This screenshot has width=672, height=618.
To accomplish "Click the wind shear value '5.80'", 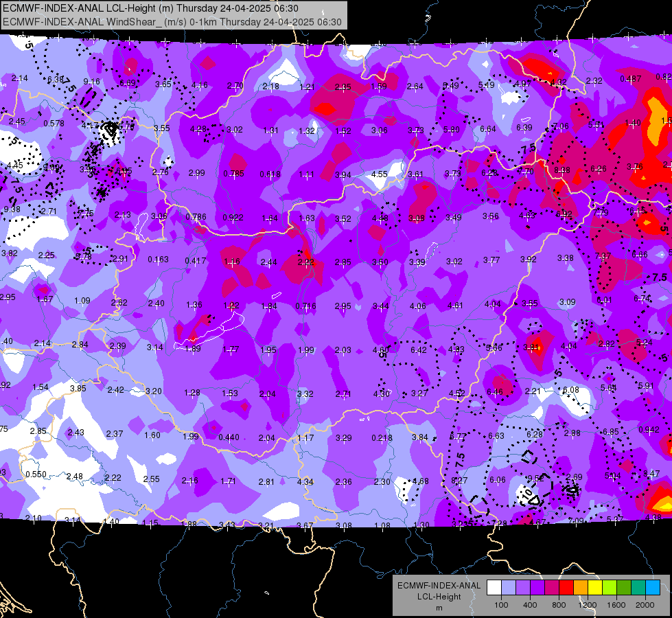I will (451, 130).
